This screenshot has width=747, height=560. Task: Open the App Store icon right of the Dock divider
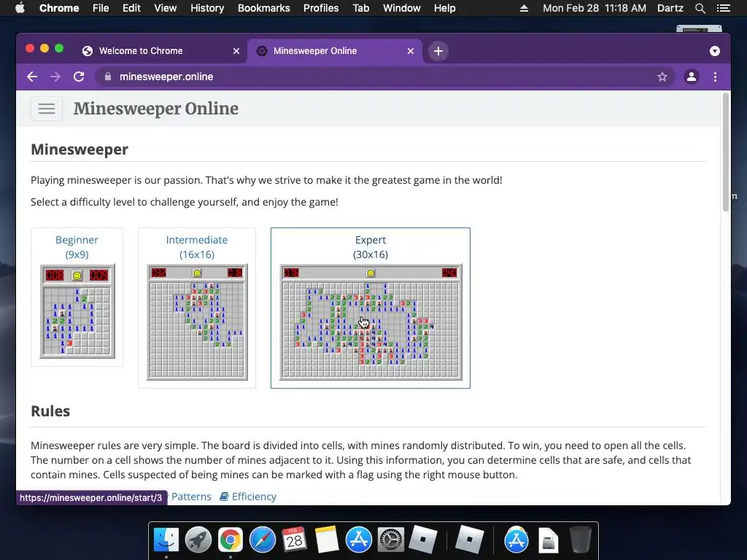pos(516,540)
